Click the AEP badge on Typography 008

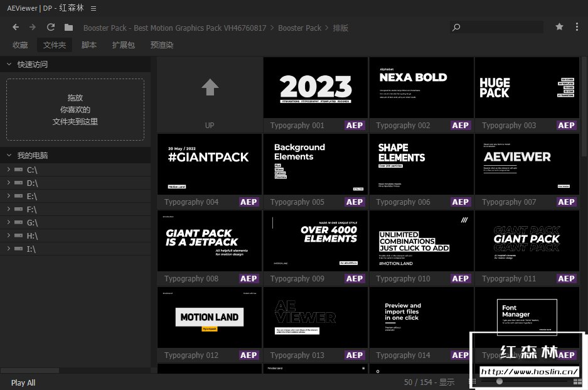click(x=249, y=278)
